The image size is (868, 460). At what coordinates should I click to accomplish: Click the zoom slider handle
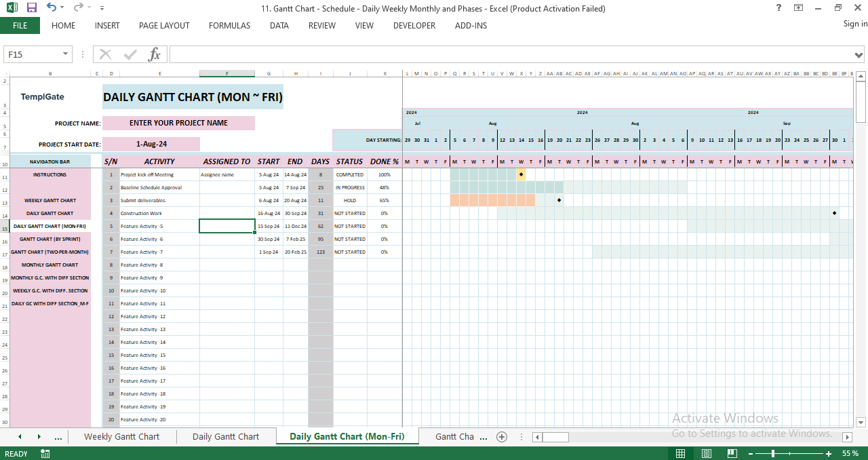(774, 453)
